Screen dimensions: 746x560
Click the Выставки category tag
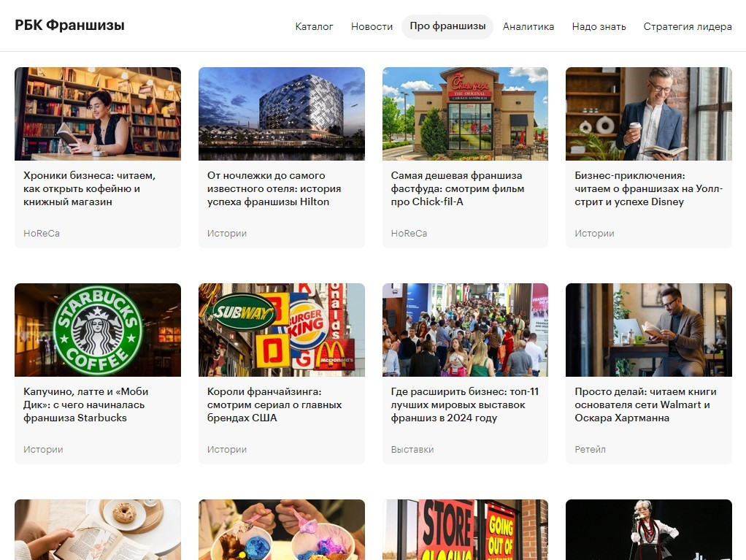[x=412, y=449]
